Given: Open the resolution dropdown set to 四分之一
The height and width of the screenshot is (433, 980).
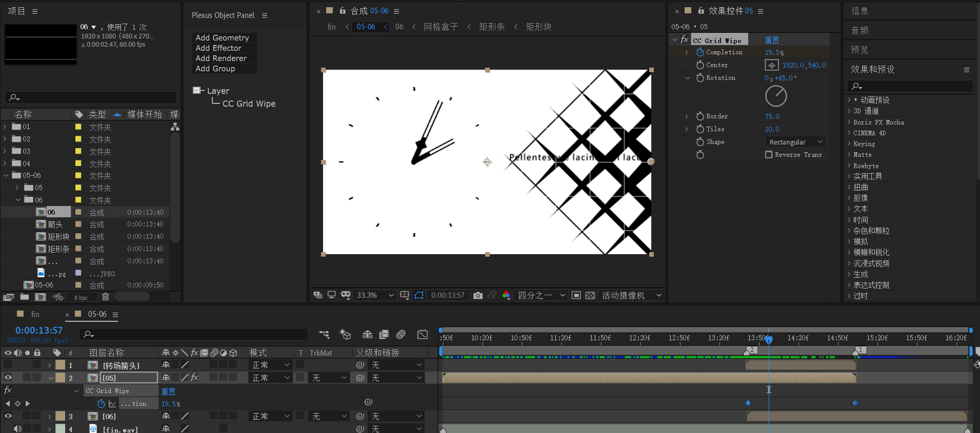Looking at the screenshot, I should coord(541,295).
